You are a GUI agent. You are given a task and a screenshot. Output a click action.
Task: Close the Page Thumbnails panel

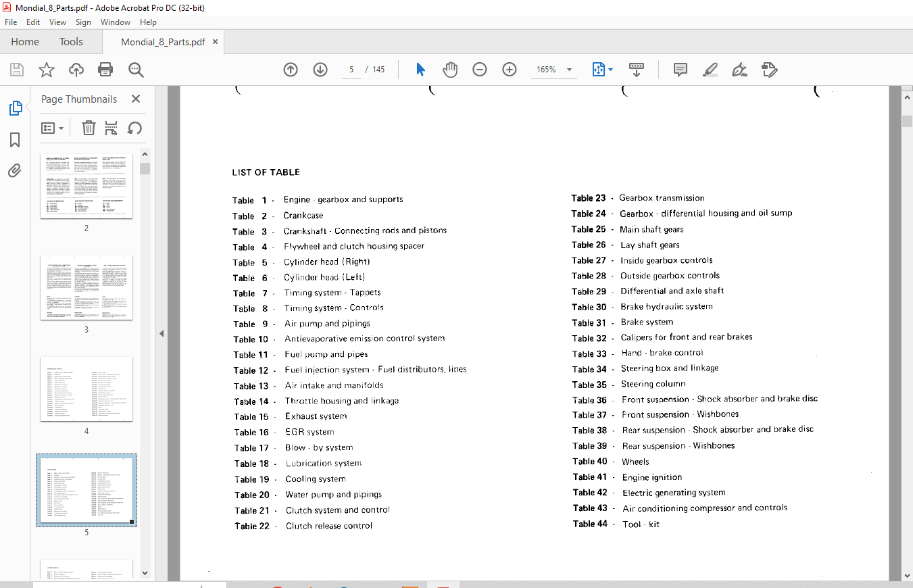136,99
